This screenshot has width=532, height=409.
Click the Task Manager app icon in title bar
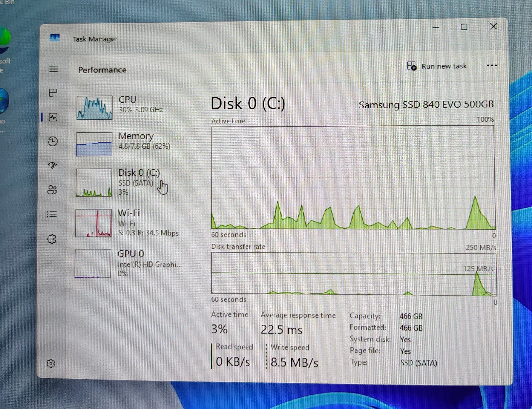tap(55, 38)
